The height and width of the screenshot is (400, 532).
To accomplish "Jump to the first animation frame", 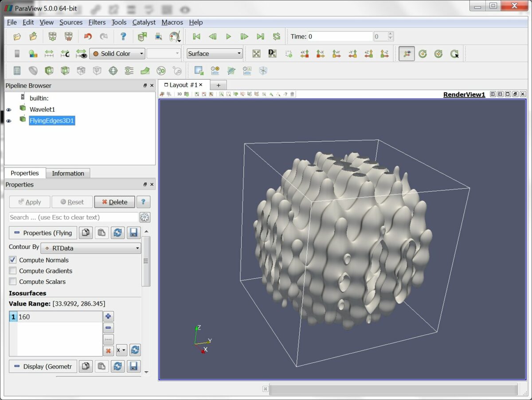I will pyautogui.click(x=196, y=36).
